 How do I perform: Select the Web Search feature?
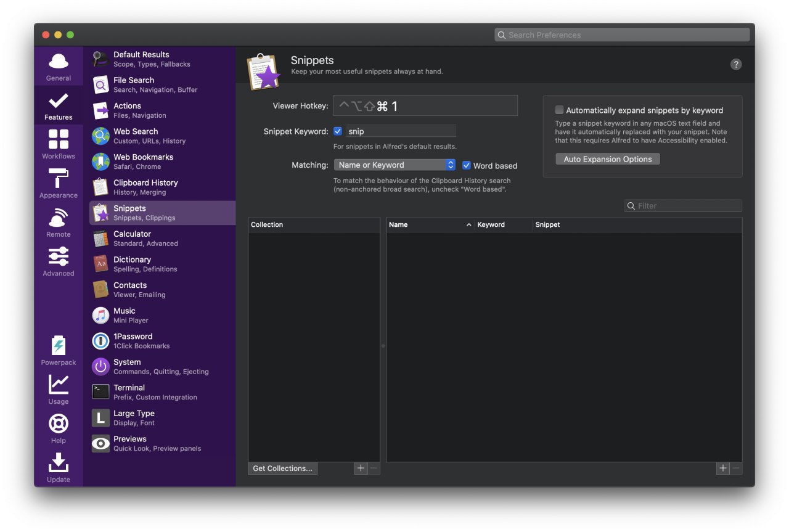[162, 136]
